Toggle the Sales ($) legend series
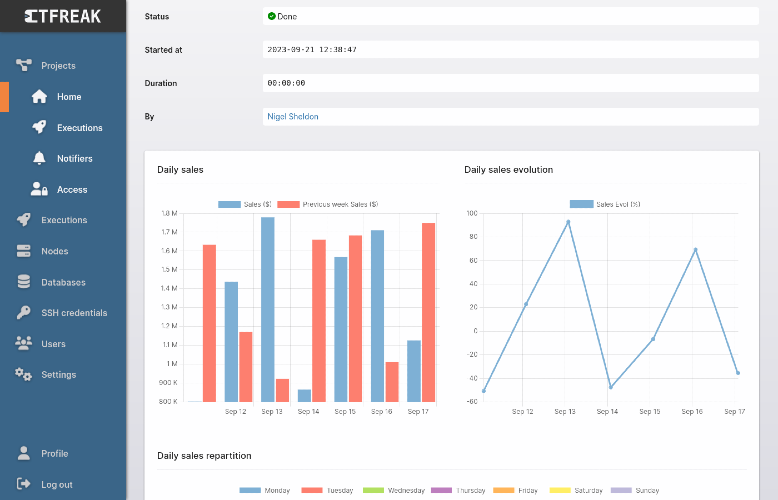Screen dimensions: 778x500 [245, 204]
